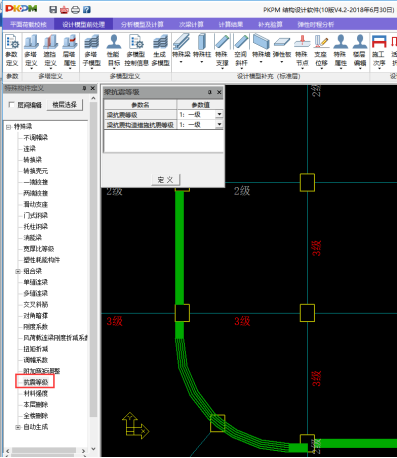Image resolution: width=397 pixels, height=458 pixels.
Task: Select 材料强度 in tree
Action: [36, 394]
